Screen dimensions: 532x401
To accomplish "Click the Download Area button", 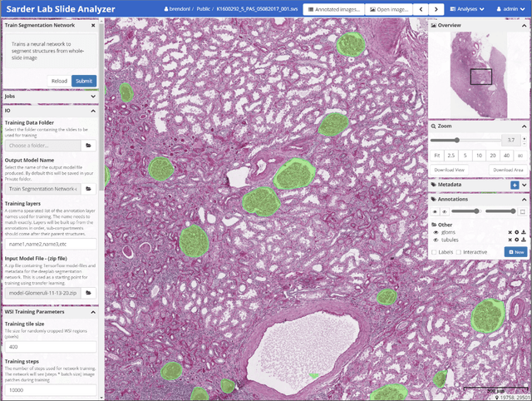I will tap(508, 170).
